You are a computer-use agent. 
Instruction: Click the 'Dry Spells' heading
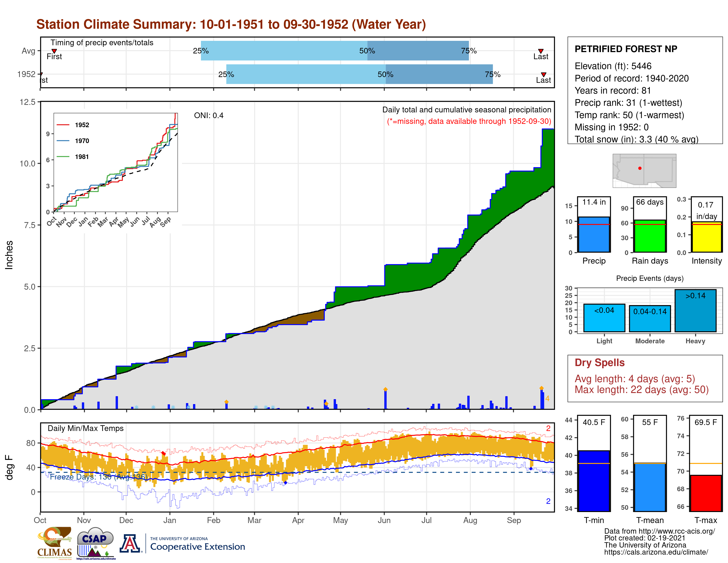point(599,363)
